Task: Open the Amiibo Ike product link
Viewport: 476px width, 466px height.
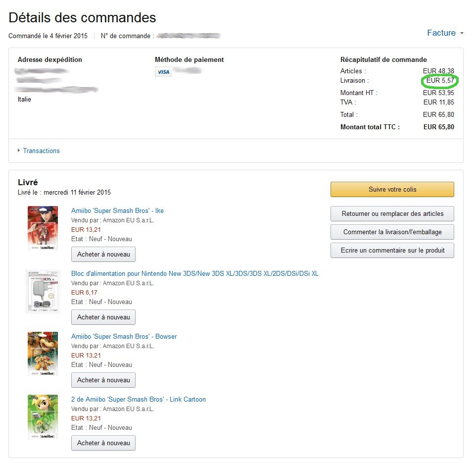Action: coord(117,210)
